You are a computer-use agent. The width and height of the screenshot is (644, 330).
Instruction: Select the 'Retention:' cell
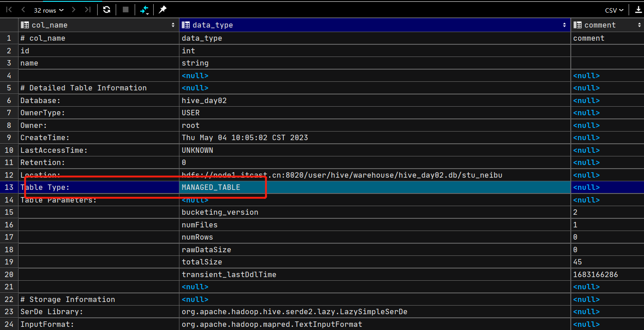click(99, 163)
